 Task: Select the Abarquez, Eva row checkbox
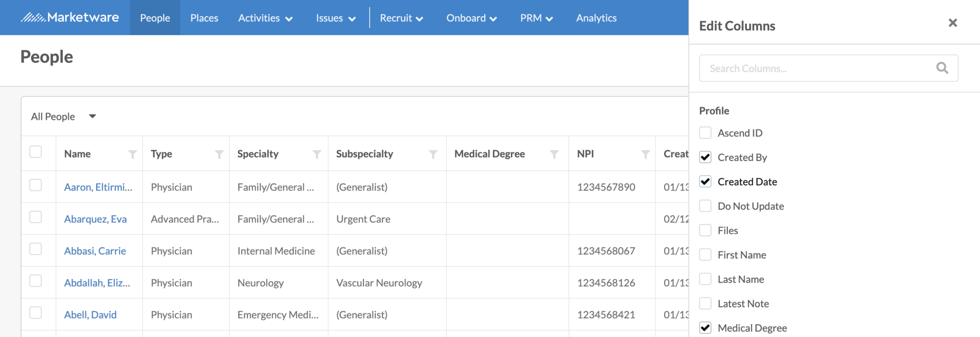click(x=36, y=217)
